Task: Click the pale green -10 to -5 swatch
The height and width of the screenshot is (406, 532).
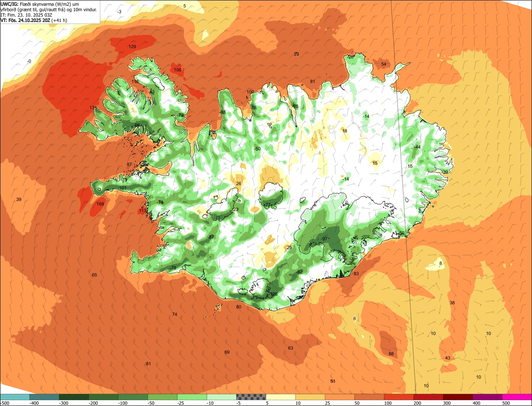Action: click(x=222, y=397)
